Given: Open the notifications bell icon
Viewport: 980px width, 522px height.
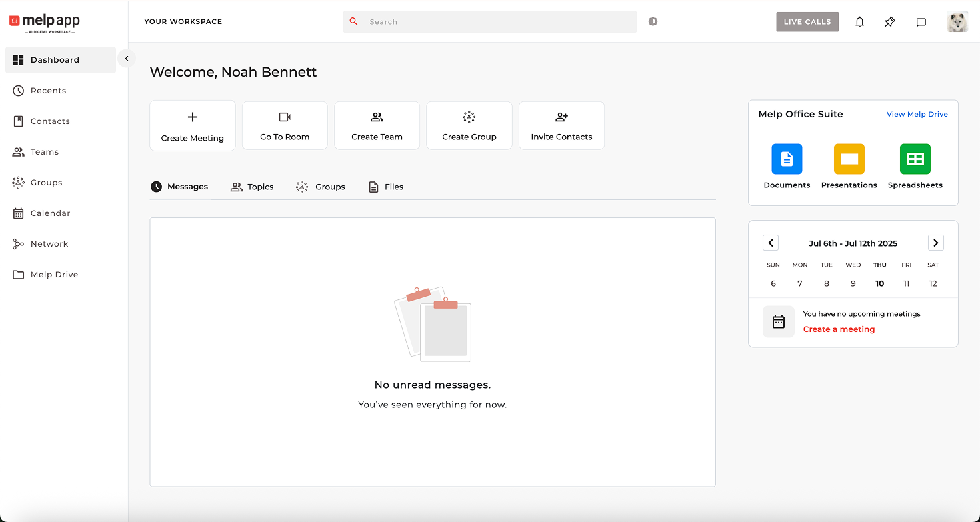Looking at the screenshot, I should (859, 22).
